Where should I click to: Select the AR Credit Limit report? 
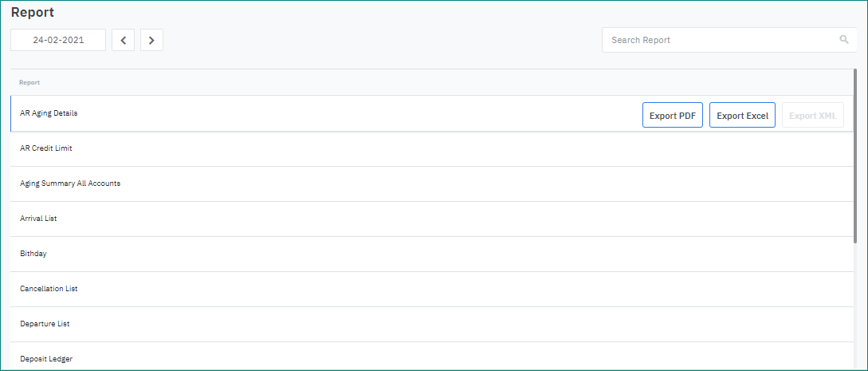pos(46,148)
